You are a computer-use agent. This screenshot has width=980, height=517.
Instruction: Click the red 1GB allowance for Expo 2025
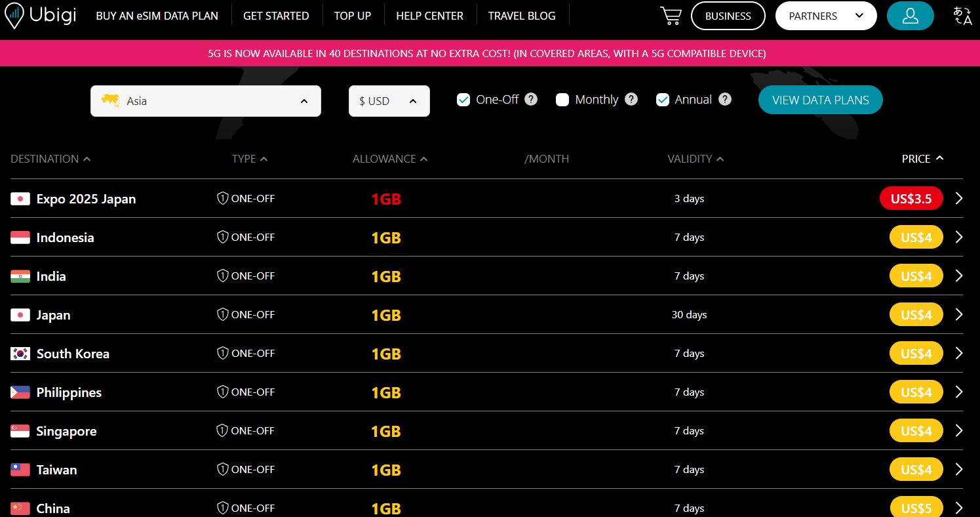click(x=386, y=199)
